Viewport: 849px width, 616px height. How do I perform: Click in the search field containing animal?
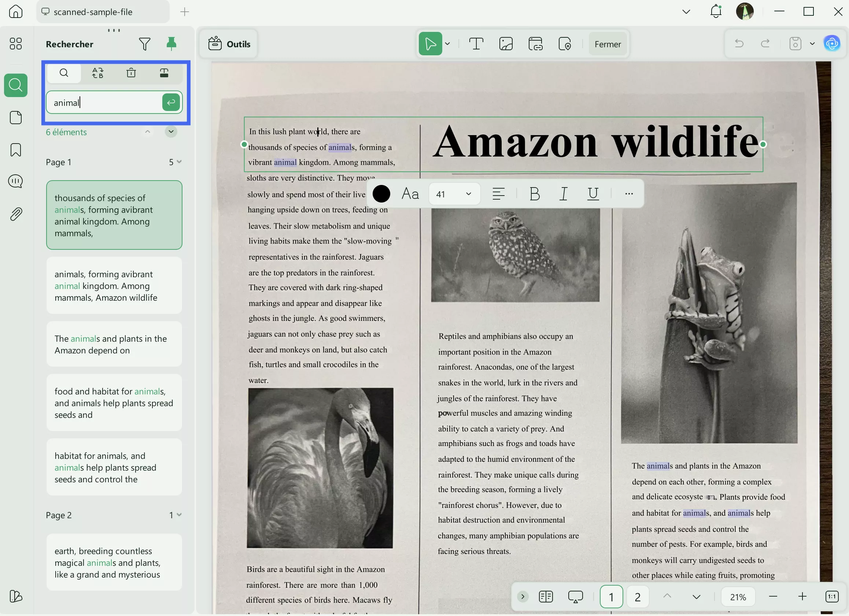(x=105, y=103)
